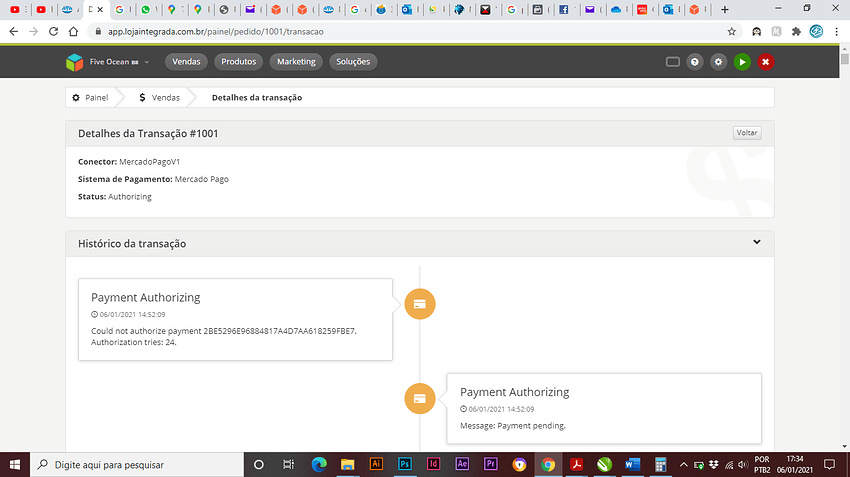Click the Status Authorizing value
Screen dimensions: 850x477
click(x=130, y=196)
